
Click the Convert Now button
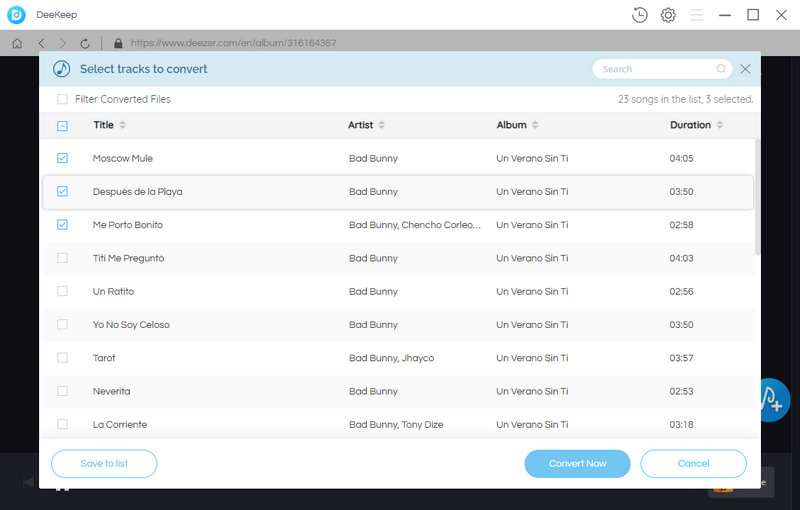[578, 464]
